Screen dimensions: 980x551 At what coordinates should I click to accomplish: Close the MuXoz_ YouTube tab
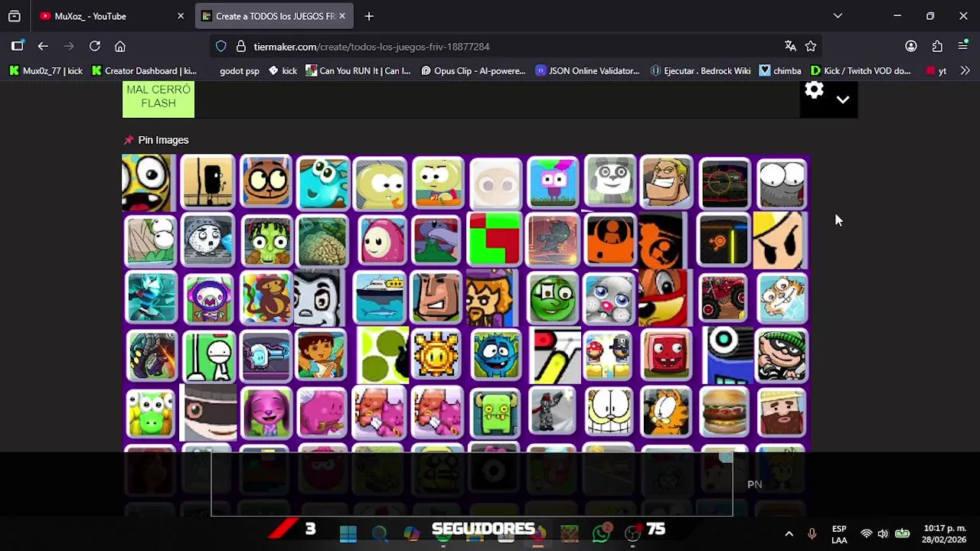(181, 15)
